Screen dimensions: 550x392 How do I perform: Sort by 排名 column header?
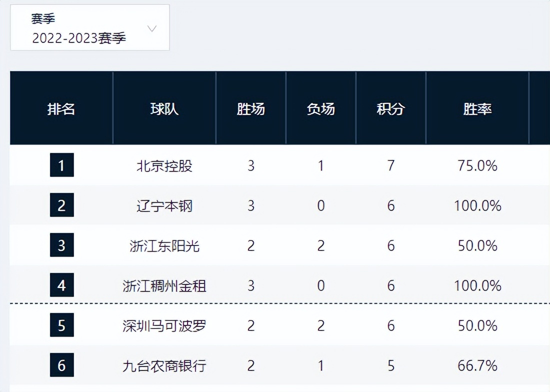(x=61, y=108)
